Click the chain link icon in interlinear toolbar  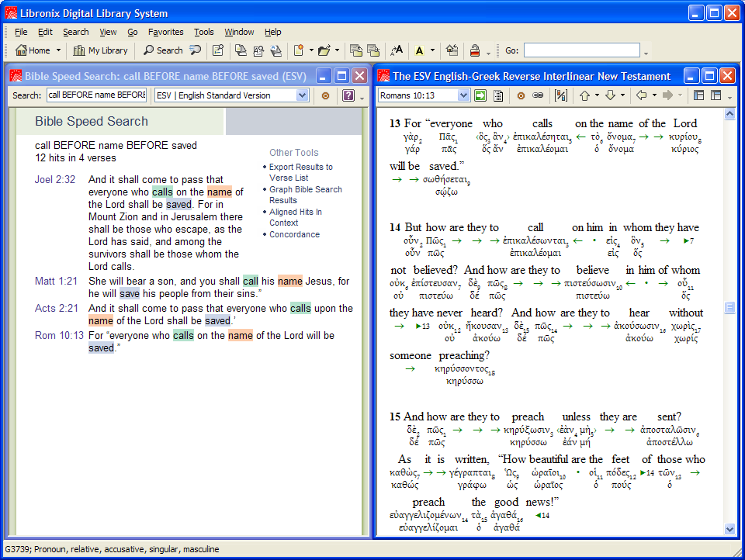pos(538,95)
